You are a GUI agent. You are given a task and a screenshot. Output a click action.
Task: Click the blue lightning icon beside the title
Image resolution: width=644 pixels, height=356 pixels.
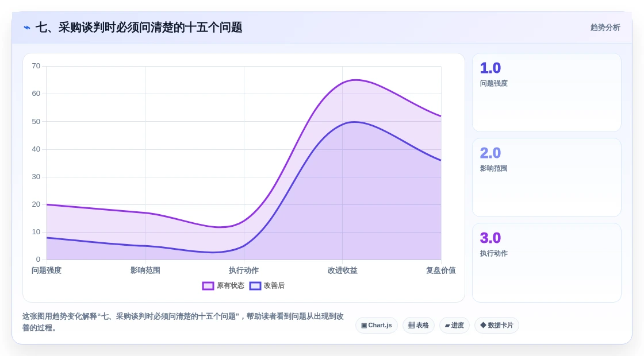click(27, 28)
